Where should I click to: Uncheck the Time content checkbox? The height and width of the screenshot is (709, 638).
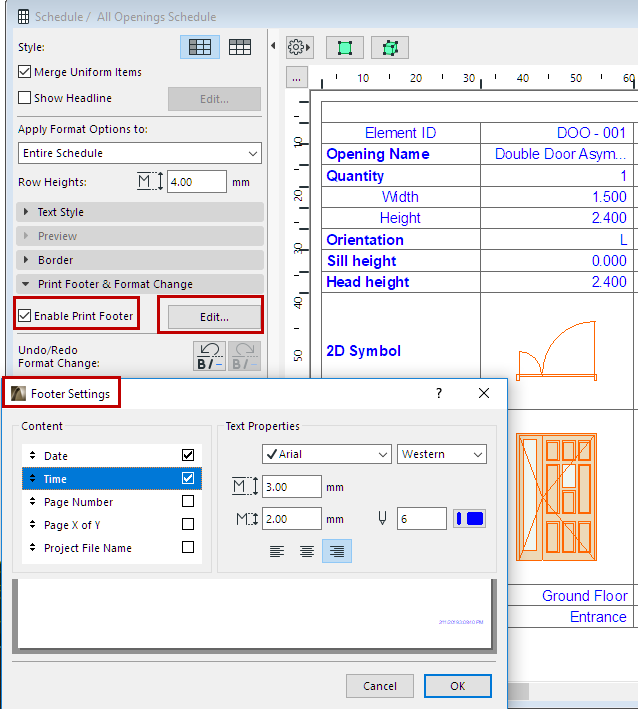tap(188, 478)
